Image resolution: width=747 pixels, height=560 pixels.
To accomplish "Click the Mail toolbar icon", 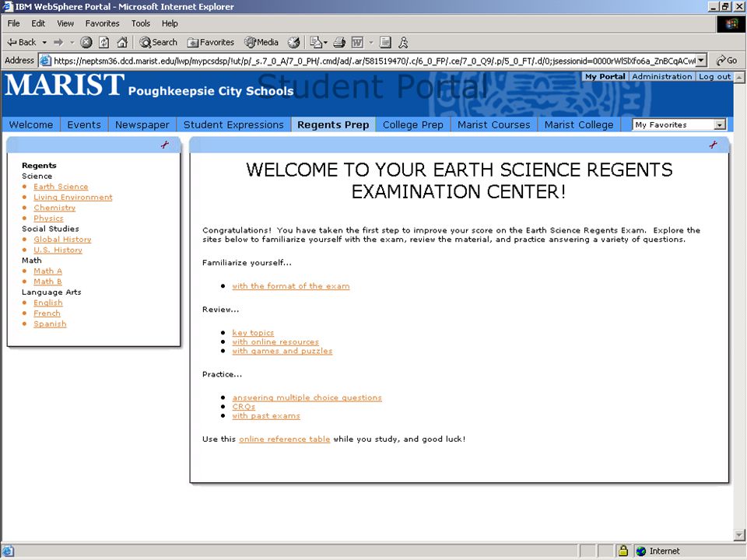I will coord(316,42).
